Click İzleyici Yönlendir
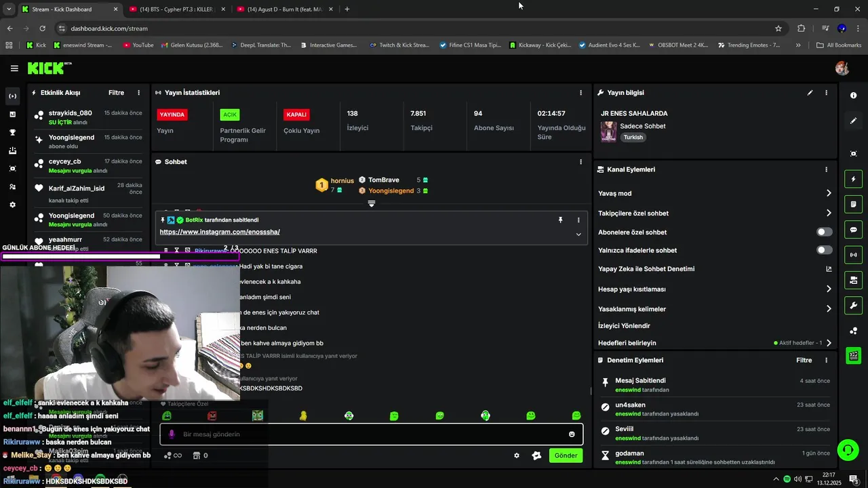The width and height of the screenshot is (868, 488). [624, 326]
